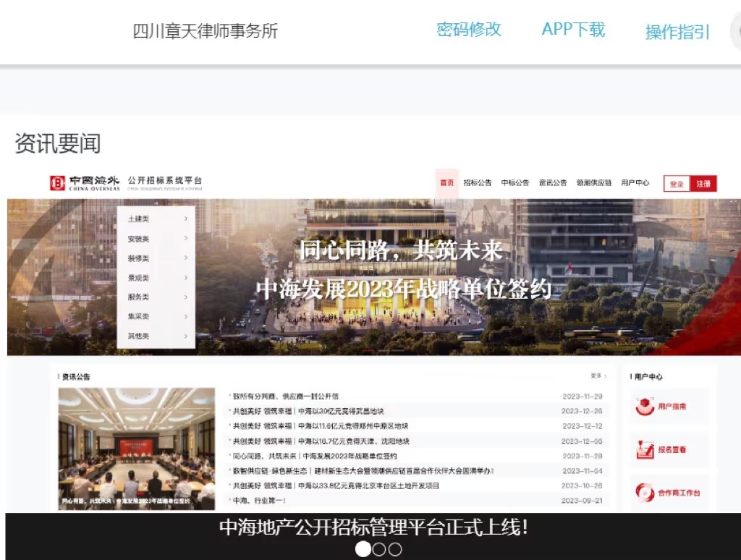Select 土建类 category label
Viewport: 741px width, 560px height.
[138, 219]
